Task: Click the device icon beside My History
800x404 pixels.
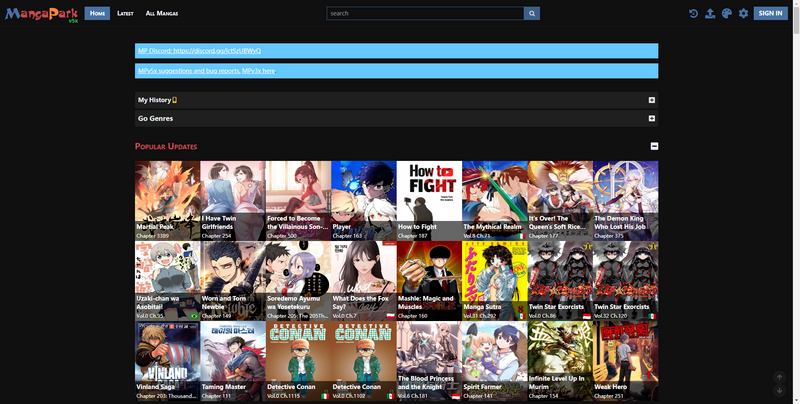Action: point(174,100)
